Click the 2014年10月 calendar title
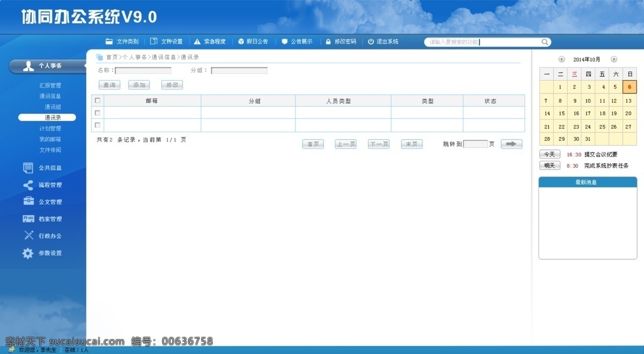Image resolution: width=644 pixels, height=354 pixels. coord(587,60)
